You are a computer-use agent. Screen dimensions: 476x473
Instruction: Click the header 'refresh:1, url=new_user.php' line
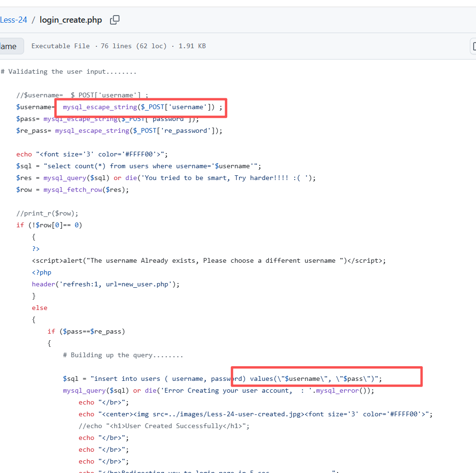(106, 284)
